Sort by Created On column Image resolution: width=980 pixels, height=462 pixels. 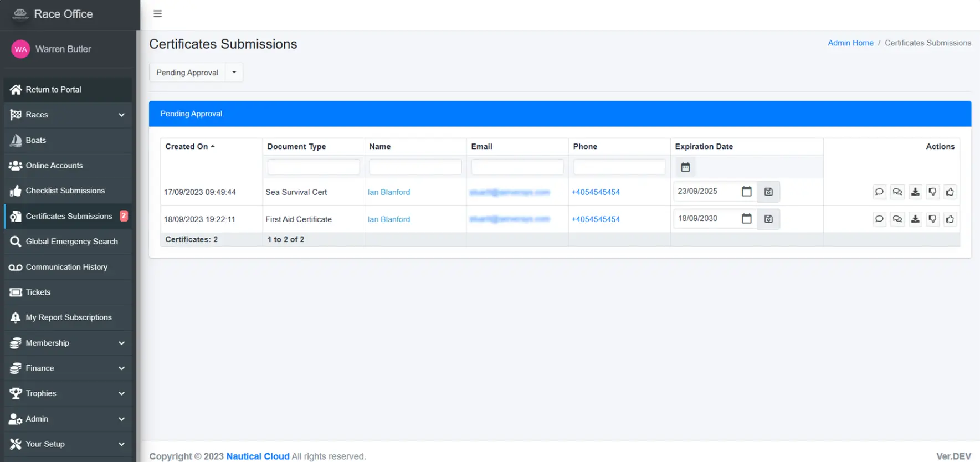(189, 146)
